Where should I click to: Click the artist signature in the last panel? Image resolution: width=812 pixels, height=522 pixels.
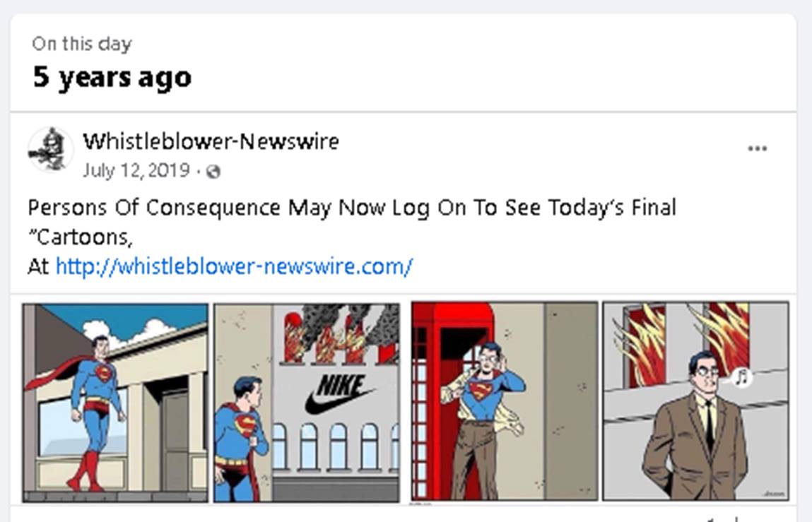775,494
